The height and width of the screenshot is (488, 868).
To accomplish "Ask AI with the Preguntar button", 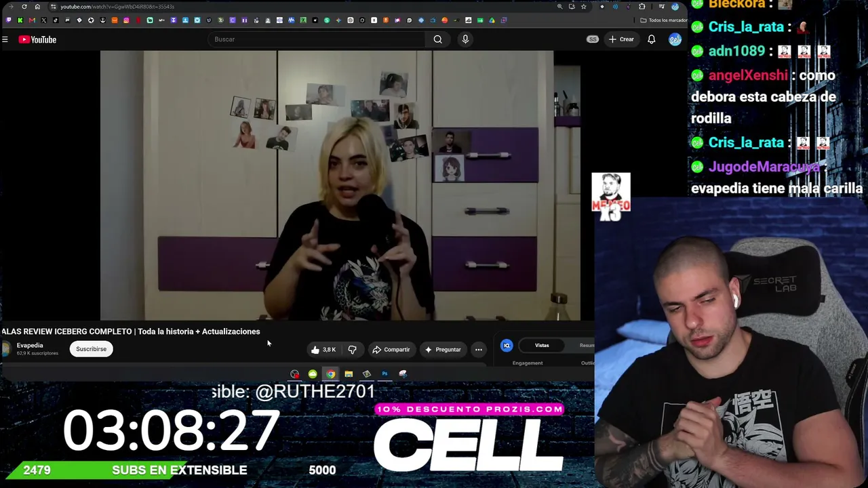I will click(442, 350).
